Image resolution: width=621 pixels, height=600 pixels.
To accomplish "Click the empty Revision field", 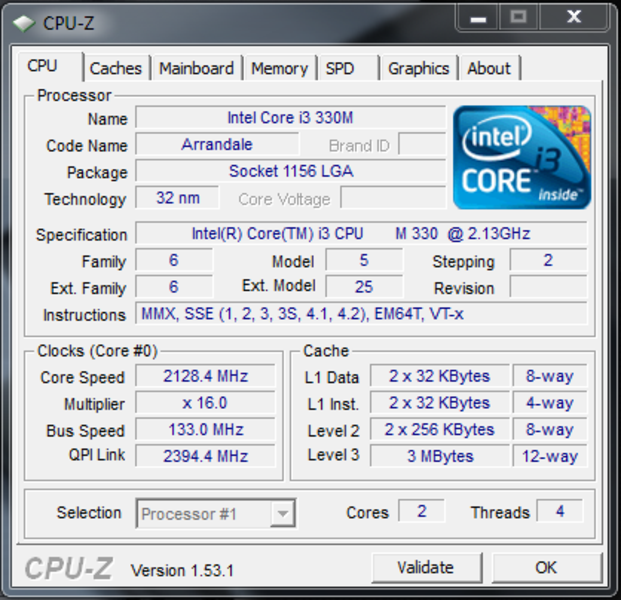I will click(548, 287).
